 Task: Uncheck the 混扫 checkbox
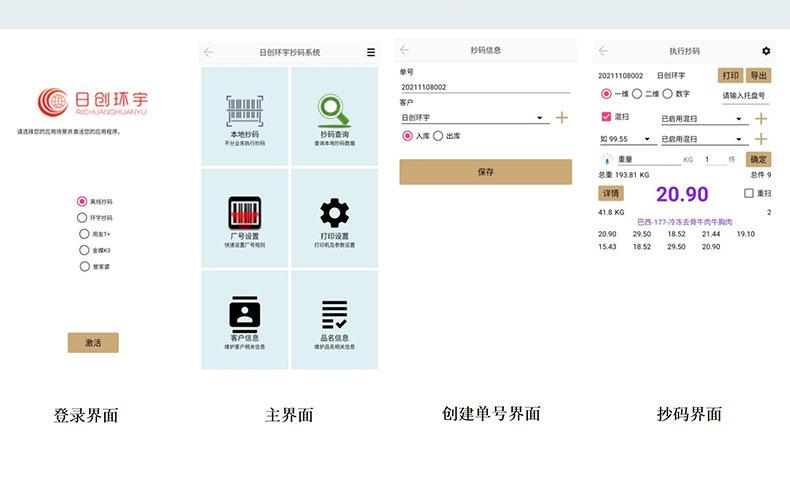point(606,117)
